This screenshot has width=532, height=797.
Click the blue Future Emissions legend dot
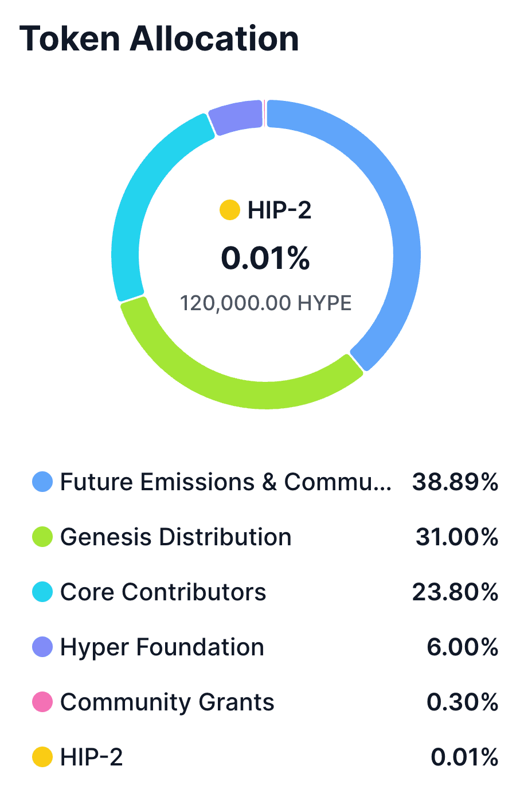[42, 482]
